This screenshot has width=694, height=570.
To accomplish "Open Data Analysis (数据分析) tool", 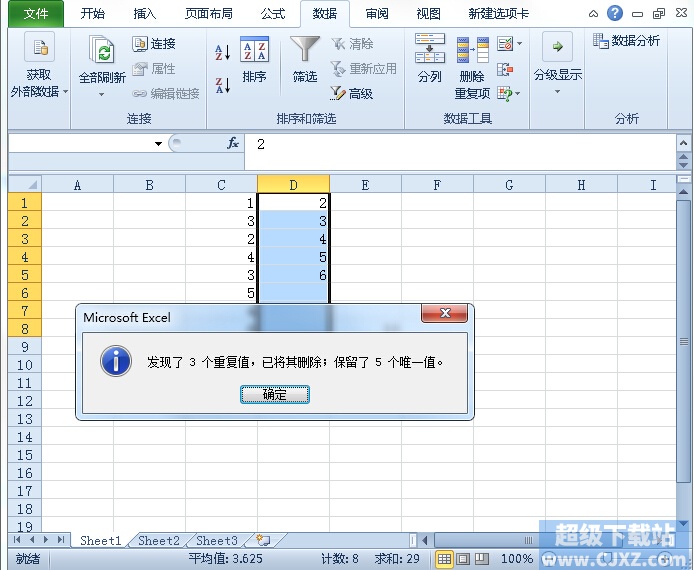I will (626, 41).
